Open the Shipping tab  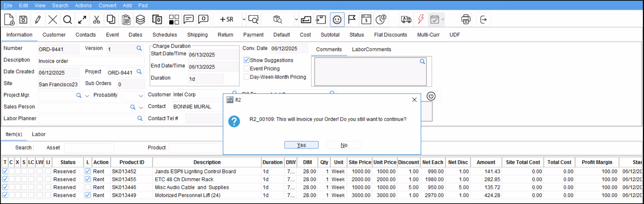click(x=197, y=35)
